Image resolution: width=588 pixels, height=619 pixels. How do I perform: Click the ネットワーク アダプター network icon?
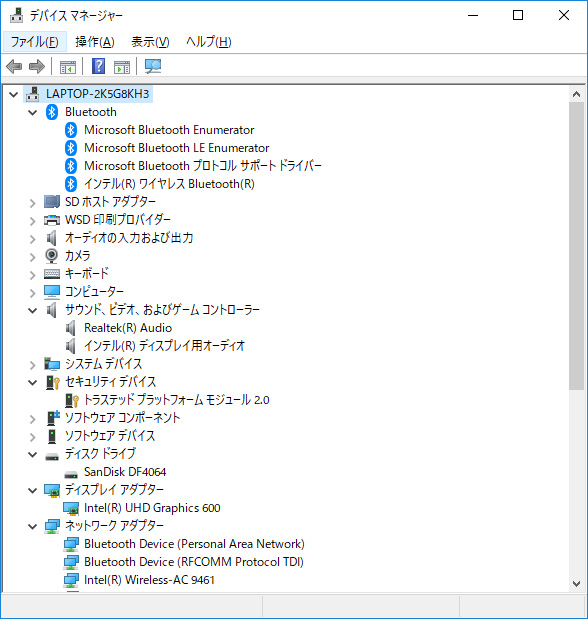pyautogui.click(x=52, y=526)
